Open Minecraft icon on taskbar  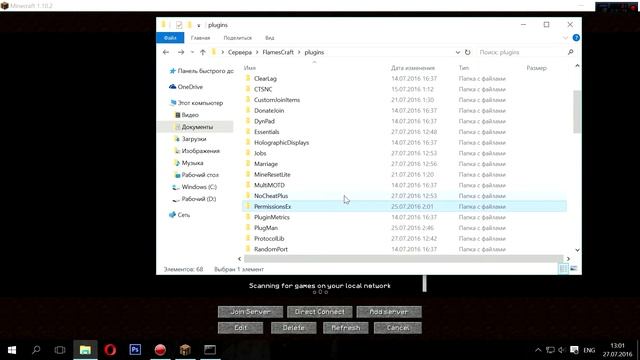point(185,350)
